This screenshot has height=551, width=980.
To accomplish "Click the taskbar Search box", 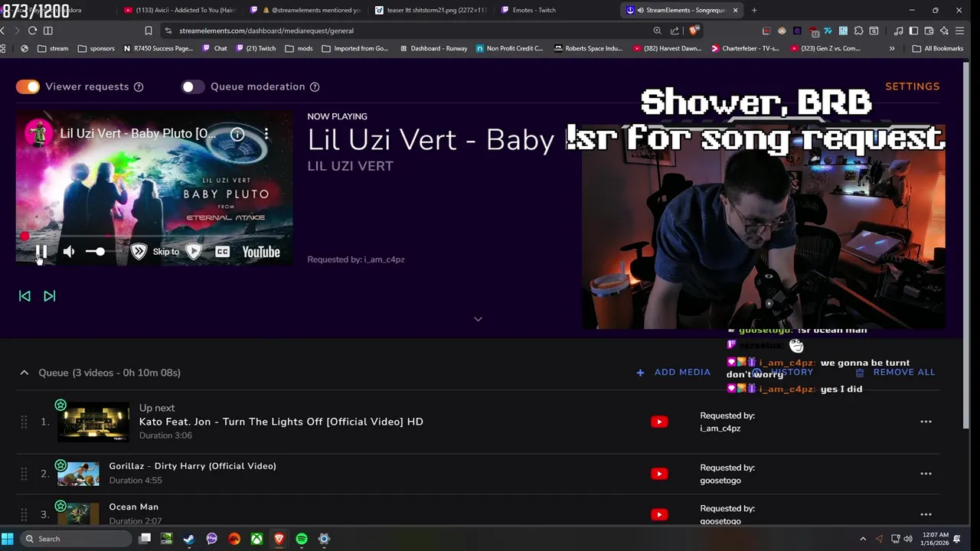I will (75, 539).
